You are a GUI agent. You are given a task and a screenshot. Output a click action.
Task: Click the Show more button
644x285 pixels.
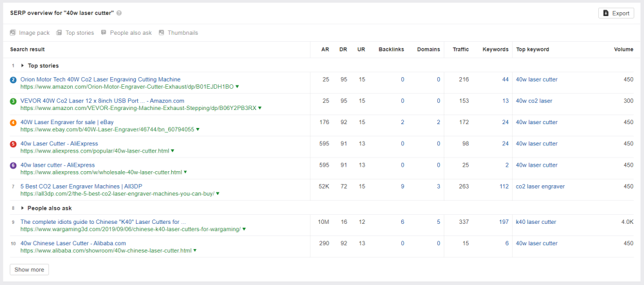tap(30, 270)
